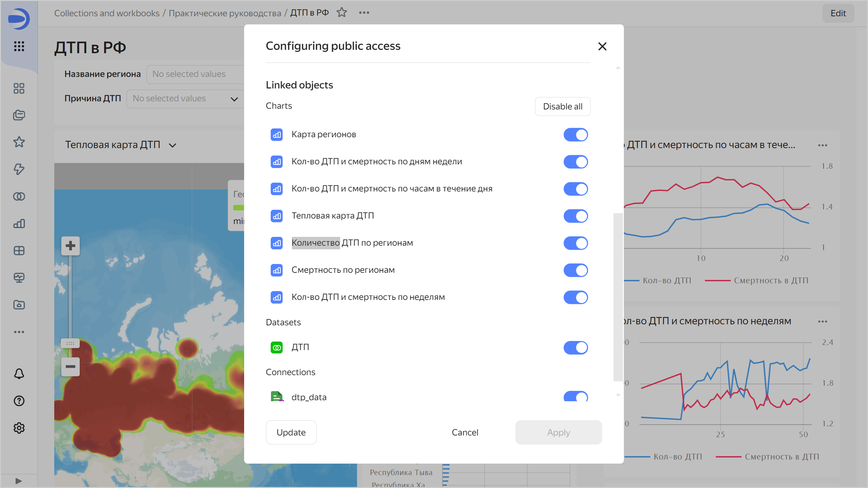Viewport: 868px width, 488px height.
Task: Open Charts icon in sidebar
Action: [x=19, y=223]
